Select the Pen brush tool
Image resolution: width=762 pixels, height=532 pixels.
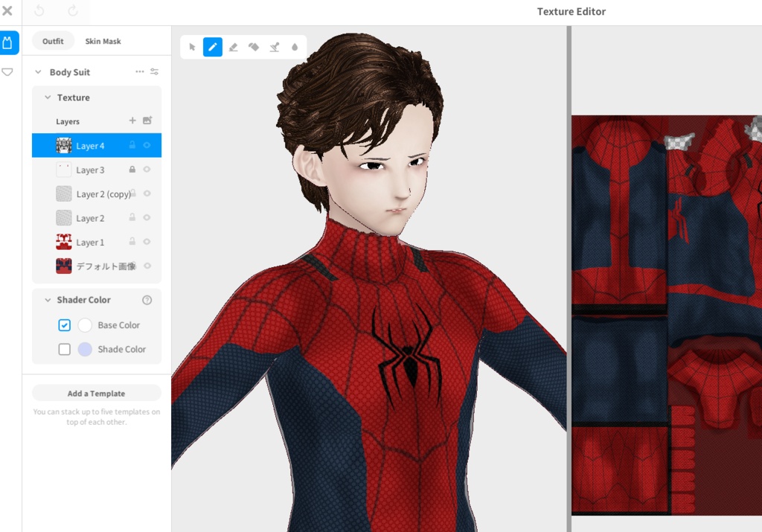click(x=212, y=47)
